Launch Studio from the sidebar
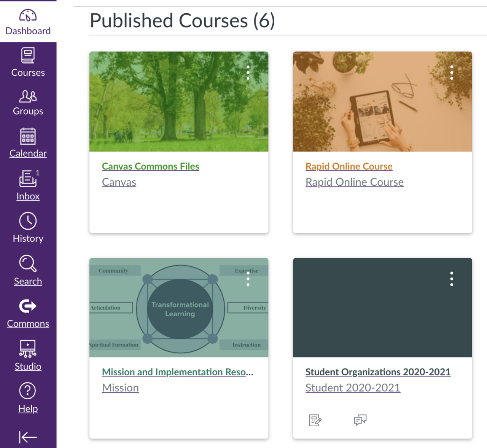 pos(28,349)
